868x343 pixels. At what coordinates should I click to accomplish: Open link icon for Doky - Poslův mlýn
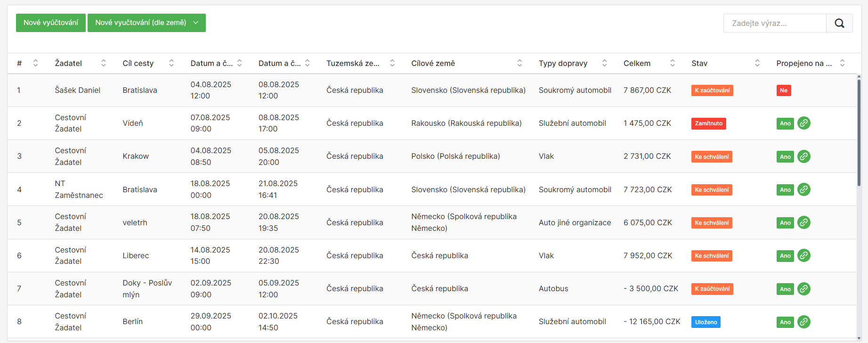click(x=804, y=288)
